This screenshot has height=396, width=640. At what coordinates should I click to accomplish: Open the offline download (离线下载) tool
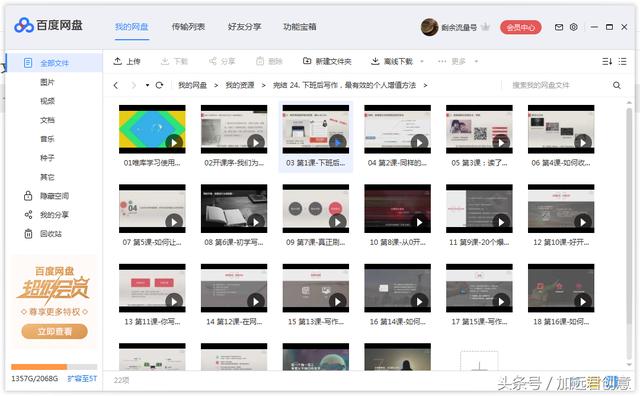click(x=392, y=61)
